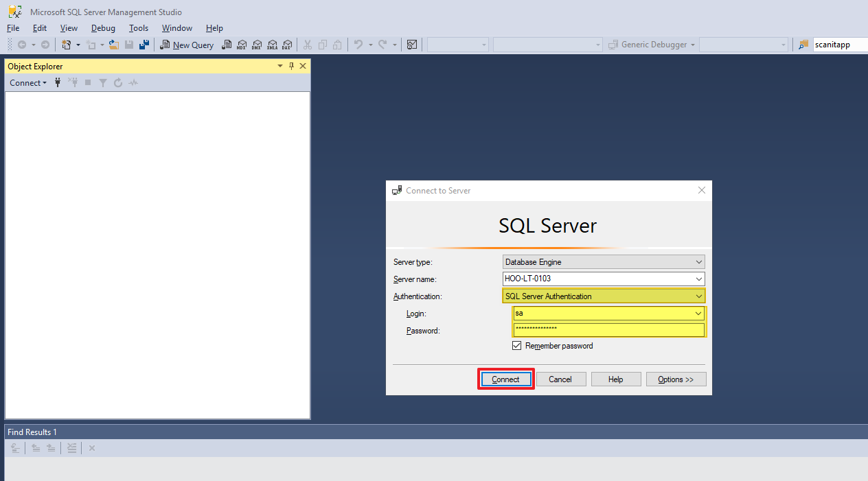Click the Options >> button
Image resolution: width=868 pixels, height=481 pixels.
point(676,379)
